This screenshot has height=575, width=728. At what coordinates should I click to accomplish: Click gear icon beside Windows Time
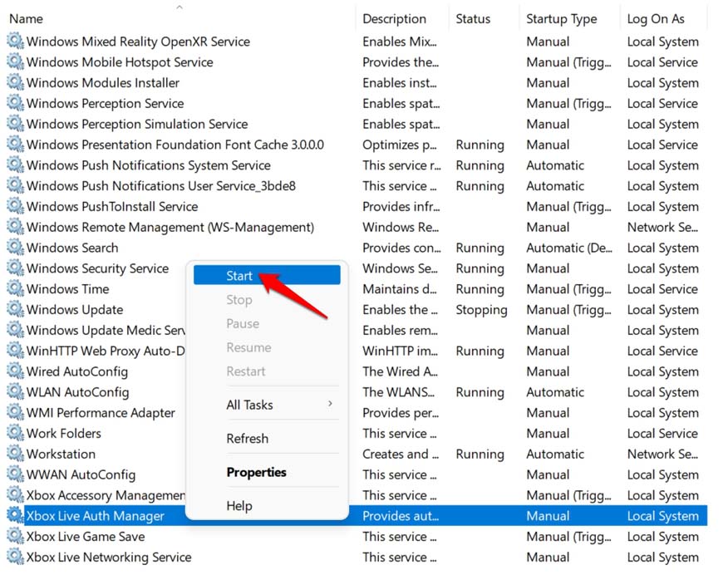(15, 288)
